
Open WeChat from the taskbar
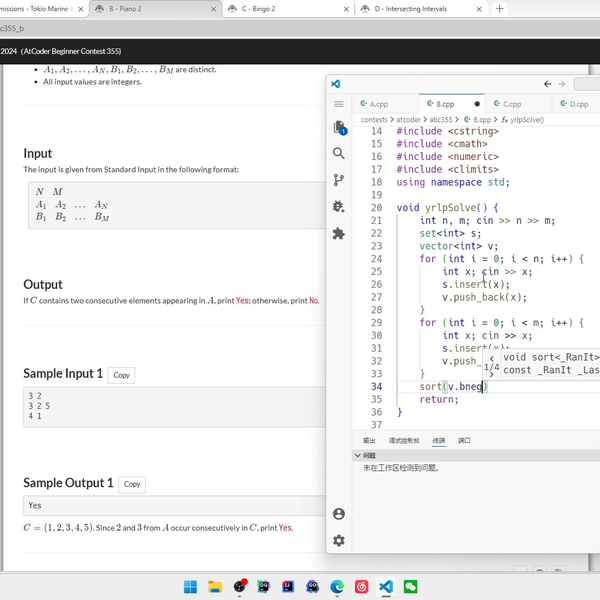[409, 586]
